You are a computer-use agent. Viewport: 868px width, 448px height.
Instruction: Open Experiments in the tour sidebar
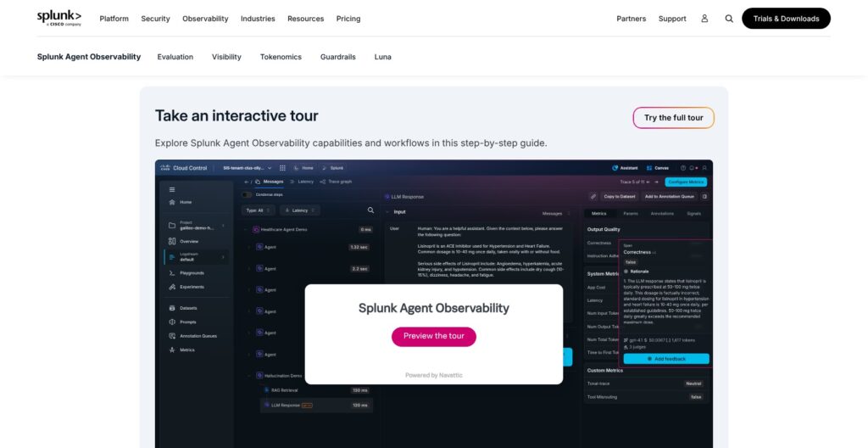click(x=186, y=287)
